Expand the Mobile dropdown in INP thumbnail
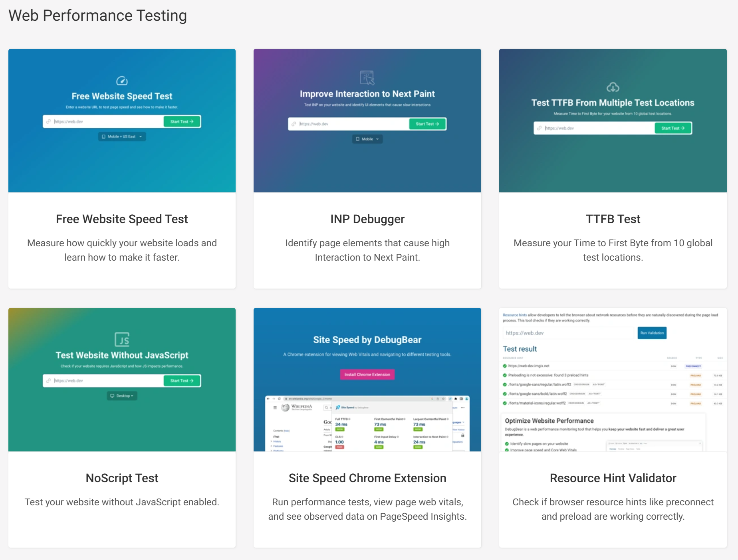738x560 pixels. [367, 139]
